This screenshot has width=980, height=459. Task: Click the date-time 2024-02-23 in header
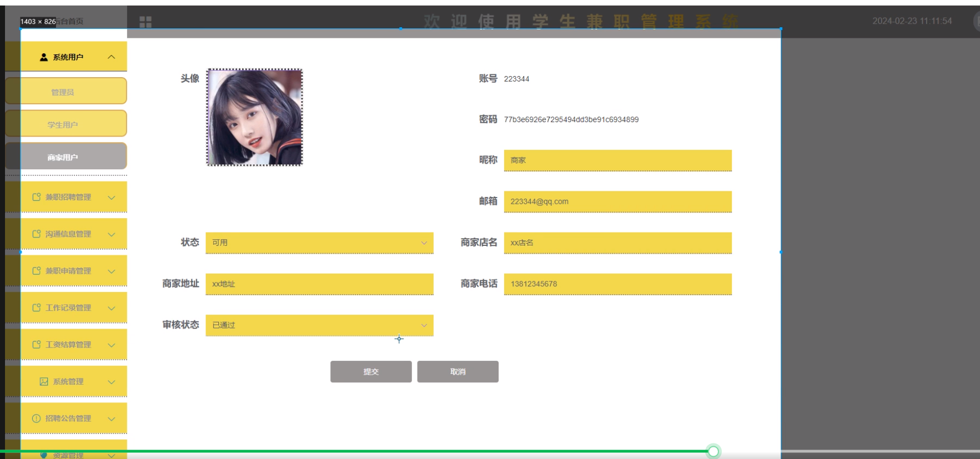(912, 21)
